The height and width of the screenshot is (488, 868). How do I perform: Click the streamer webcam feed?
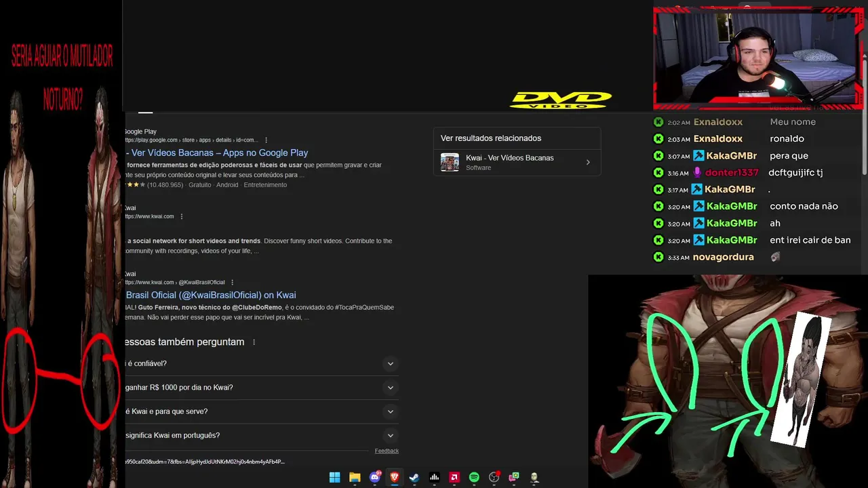pyautogui.click(x=758, y=58)
